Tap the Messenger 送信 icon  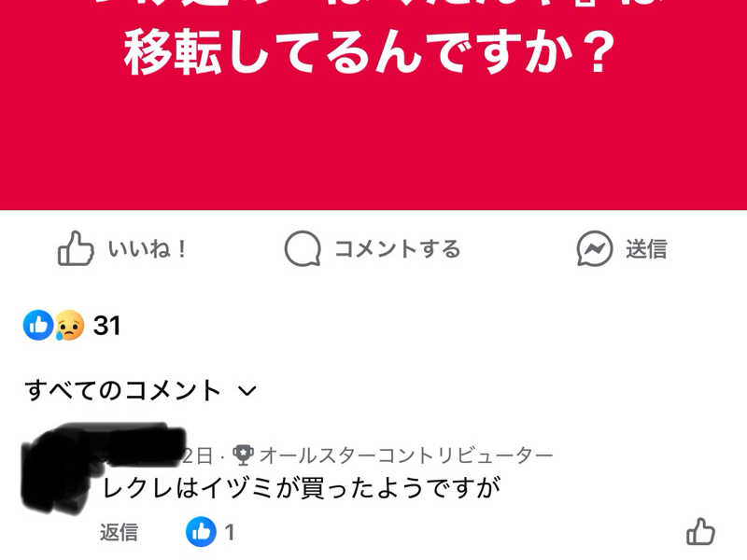tap(595, 248)
